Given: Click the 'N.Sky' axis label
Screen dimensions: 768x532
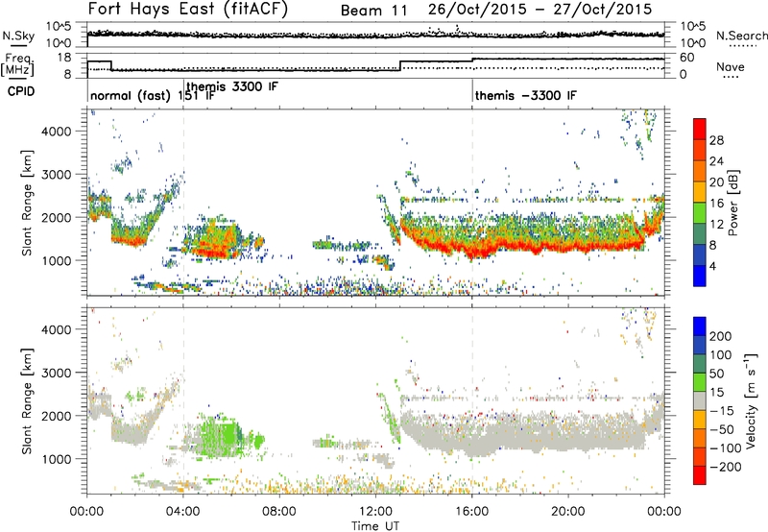Looking at the screenshot, I should (18, 36).
